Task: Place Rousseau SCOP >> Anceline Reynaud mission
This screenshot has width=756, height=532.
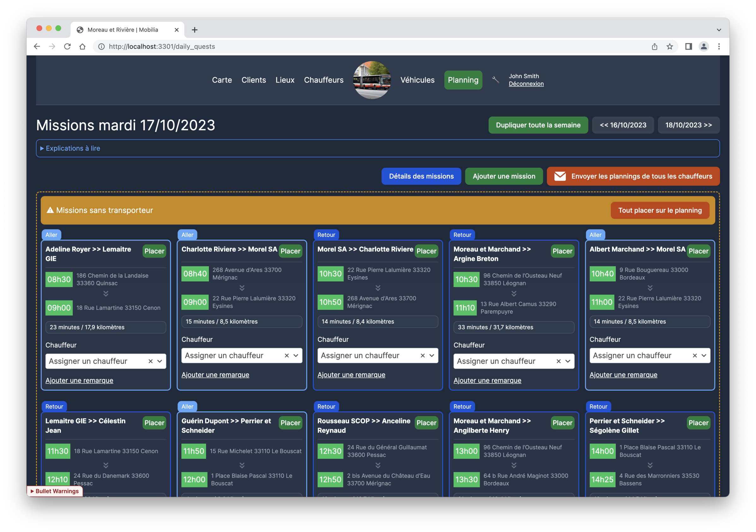Action: tap(426, 423)
